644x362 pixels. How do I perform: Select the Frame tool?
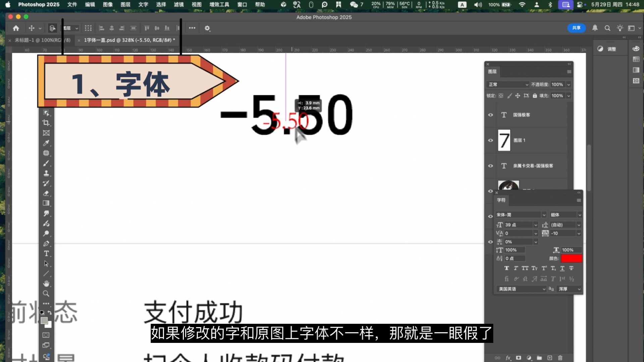click(x=46, y=133)
